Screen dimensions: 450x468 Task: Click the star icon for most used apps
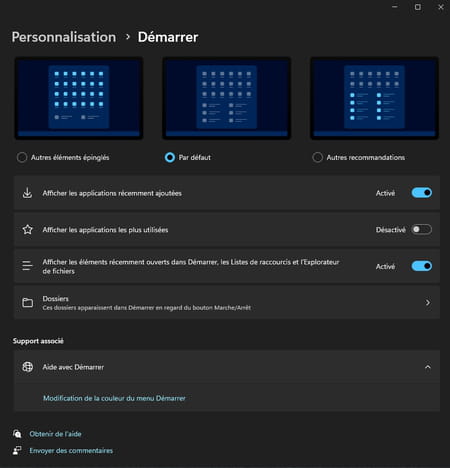click(x=27, y=229)
